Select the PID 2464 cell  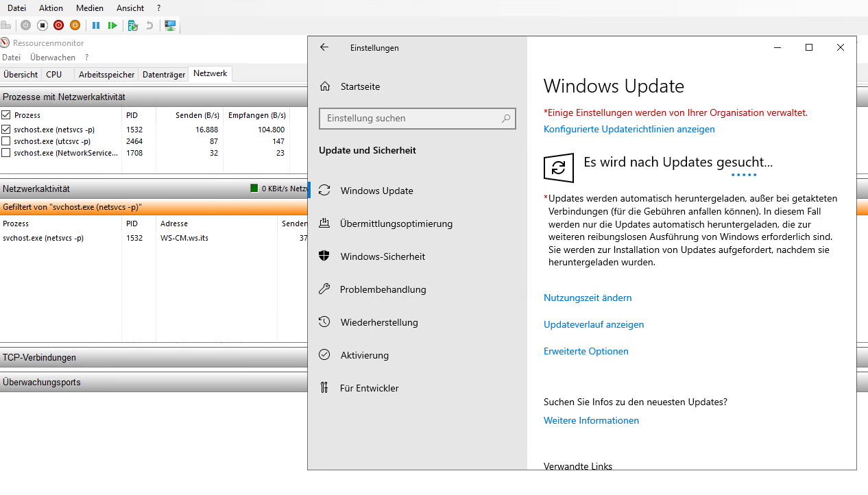(134, 141)
